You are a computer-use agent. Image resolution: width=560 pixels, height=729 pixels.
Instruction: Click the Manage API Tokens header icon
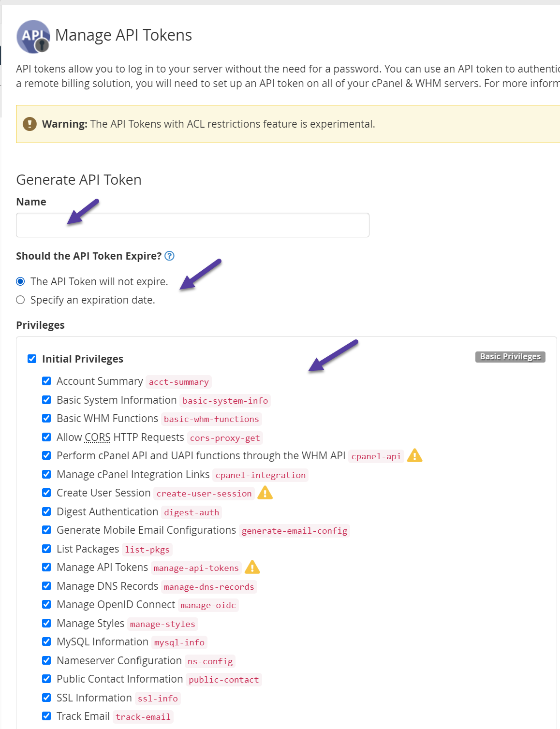[33, 36]
